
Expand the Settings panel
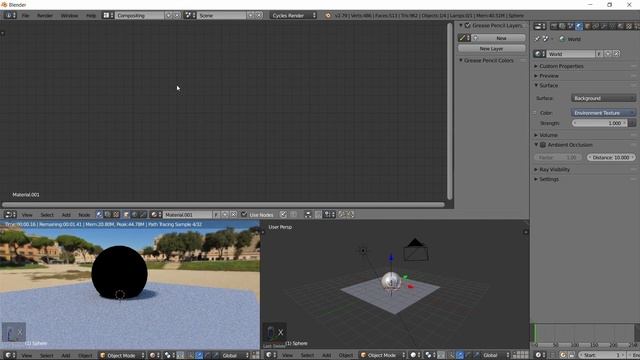click(549, 179)
